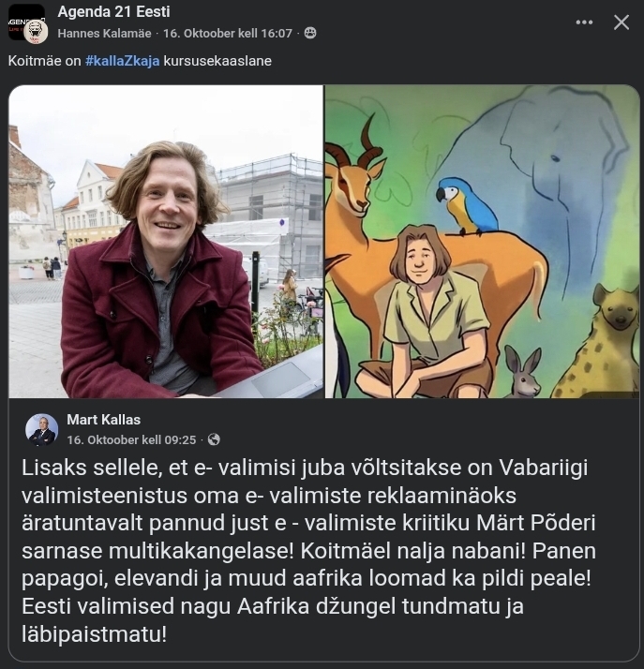Viewport: 644px width, 669px height.
Task: Open the photo of the smiling man
Action: tap(165, 242)
